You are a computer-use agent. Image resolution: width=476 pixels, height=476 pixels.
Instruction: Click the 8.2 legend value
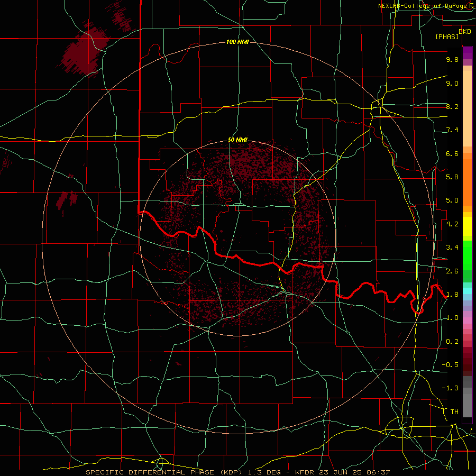pyautogui.click(x=452, y=106)
